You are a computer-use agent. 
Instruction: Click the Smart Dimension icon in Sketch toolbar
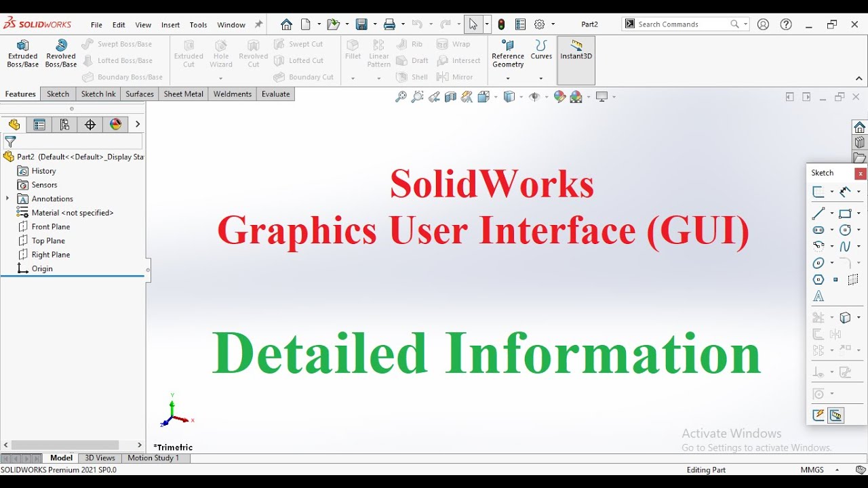(845, 192)
